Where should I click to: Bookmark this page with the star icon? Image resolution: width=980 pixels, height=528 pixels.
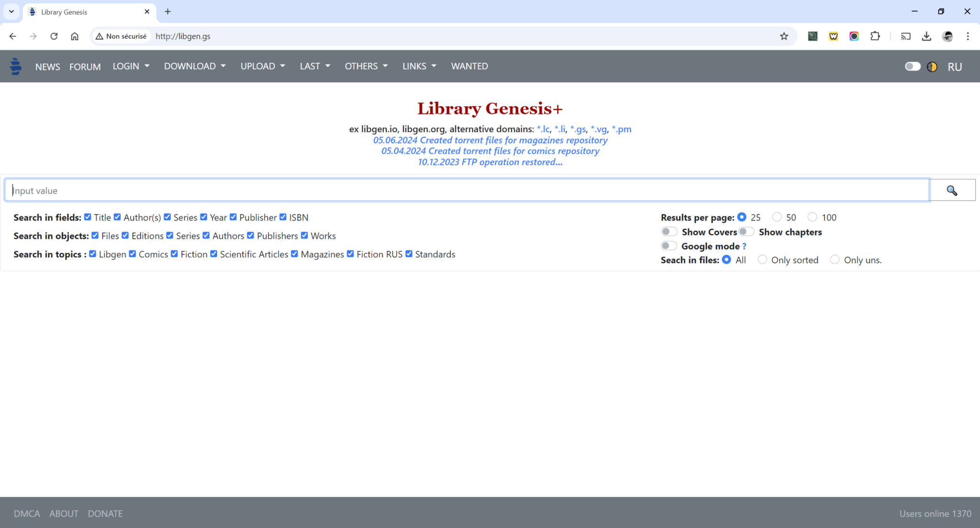click(x=784, y=36)
